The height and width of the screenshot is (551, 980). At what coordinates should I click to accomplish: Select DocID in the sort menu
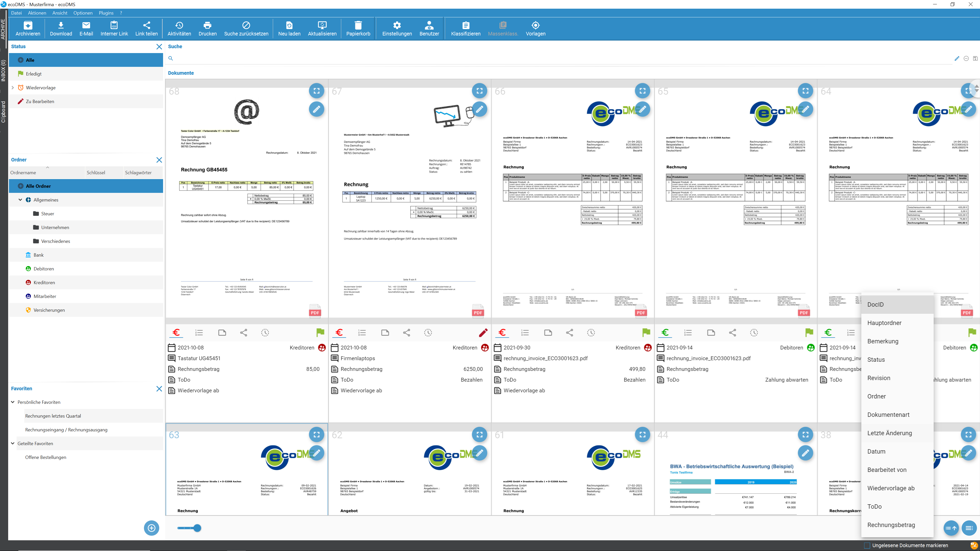coord(898,304)
